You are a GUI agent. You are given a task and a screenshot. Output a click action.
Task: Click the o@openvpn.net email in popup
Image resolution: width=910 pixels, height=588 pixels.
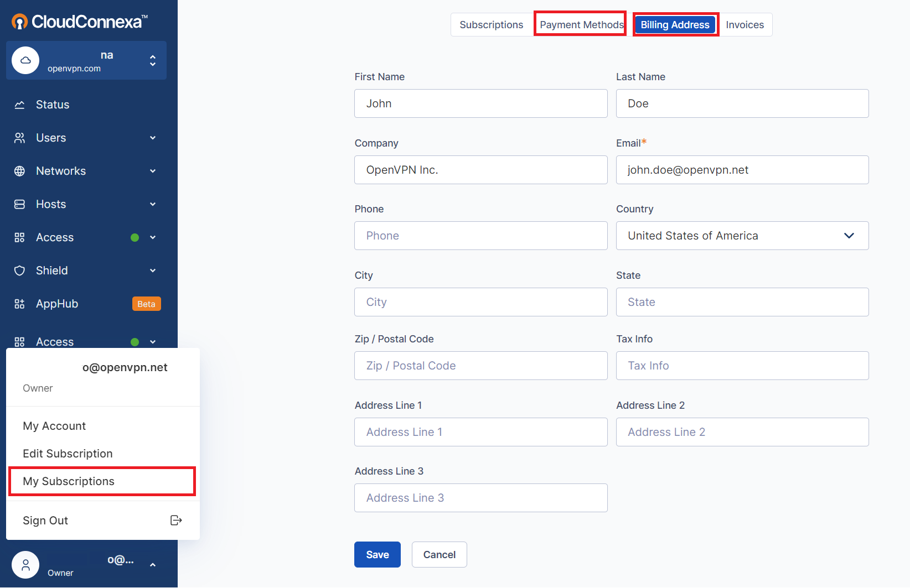125,367
